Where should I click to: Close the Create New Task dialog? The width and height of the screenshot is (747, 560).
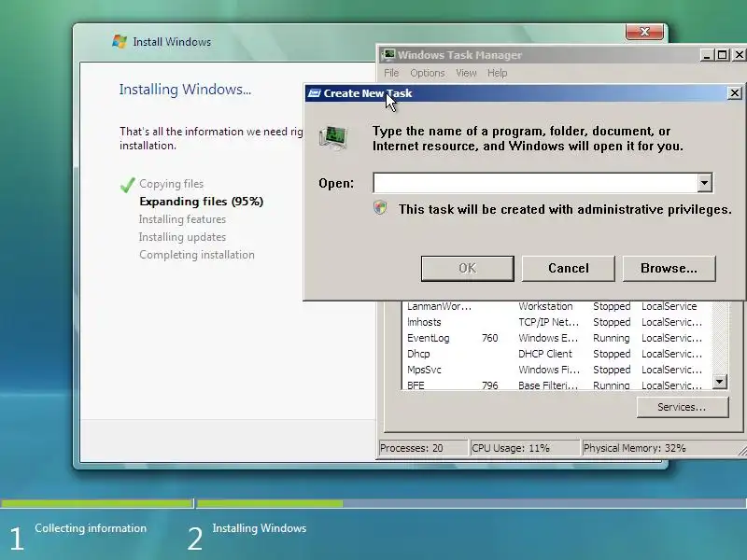coord(735,92)
